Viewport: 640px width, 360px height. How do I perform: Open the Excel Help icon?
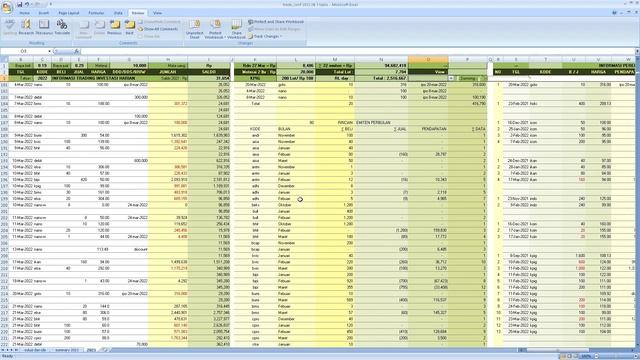(x=614, y=13)
